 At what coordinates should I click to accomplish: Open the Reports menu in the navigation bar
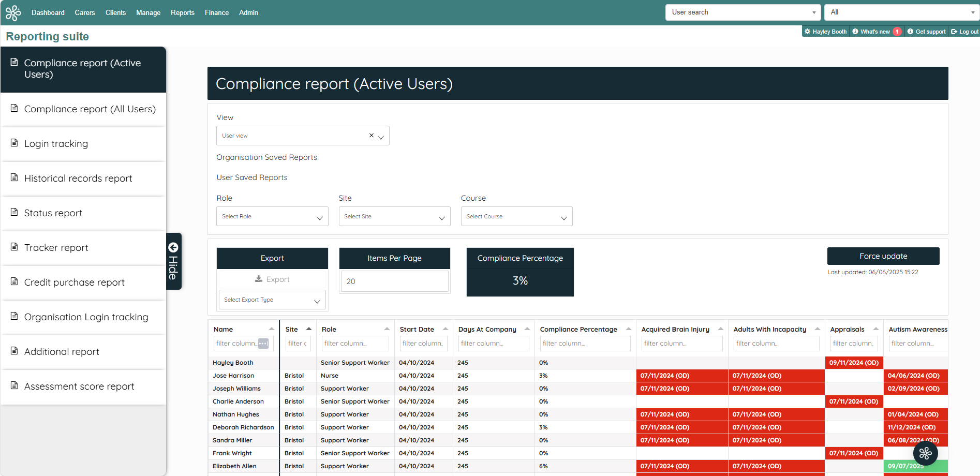coord(182,12)
